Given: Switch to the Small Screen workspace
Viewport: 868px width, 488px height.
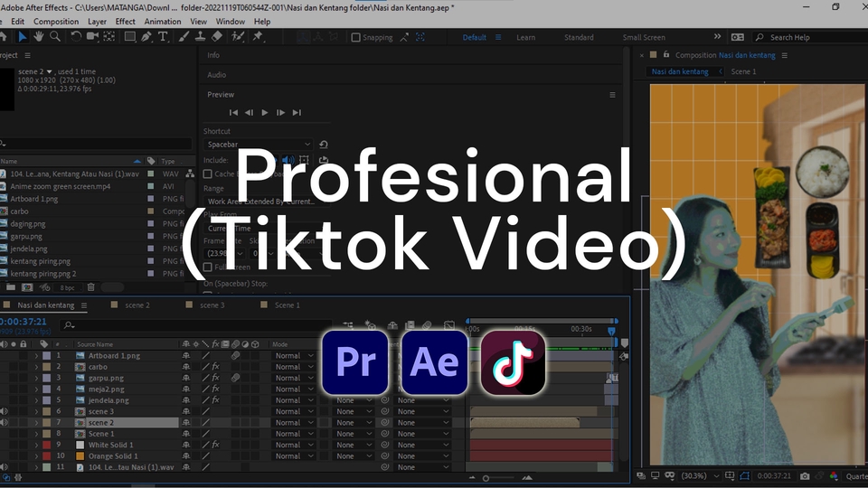Looking at the screenshot, I should pyautogui.click(x=644, y=38).
